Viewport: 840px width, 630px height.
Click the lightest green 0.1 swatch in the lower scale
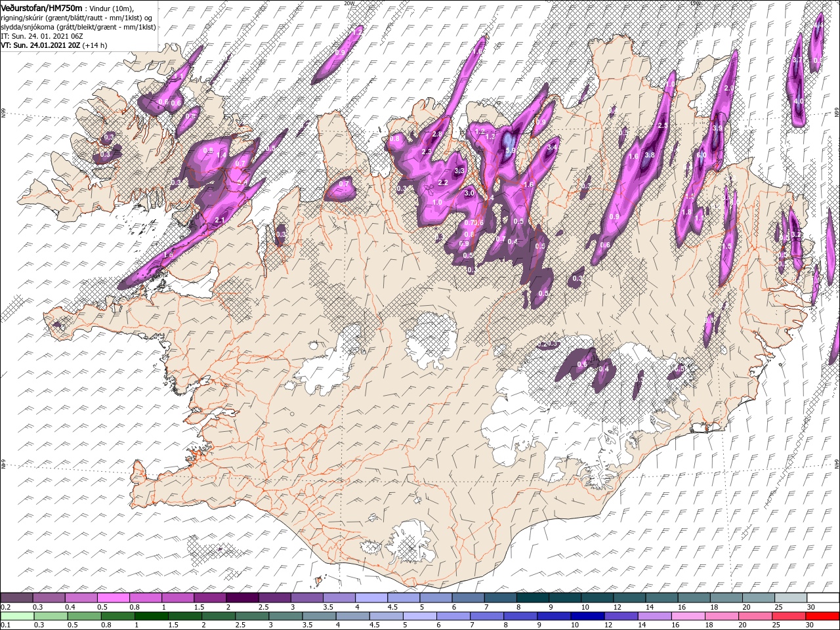16,616
